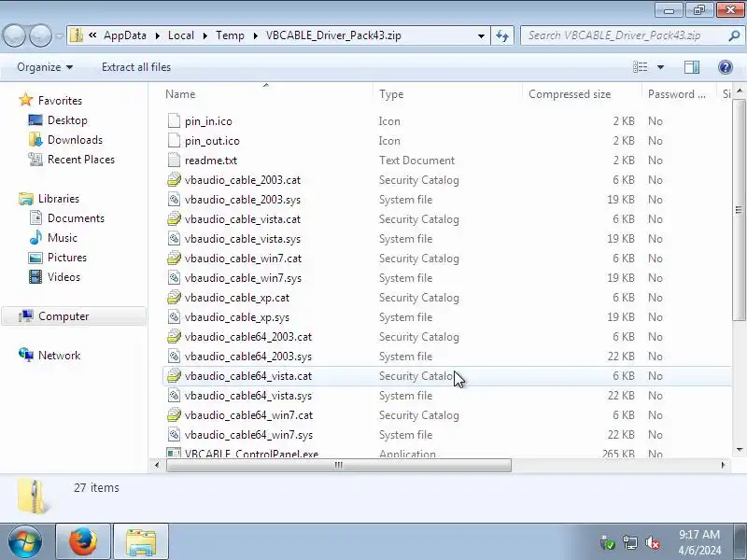Select vbaudio_cable64_vista.sys file name
The image size is (747, 560).
[x=248, y=395]
